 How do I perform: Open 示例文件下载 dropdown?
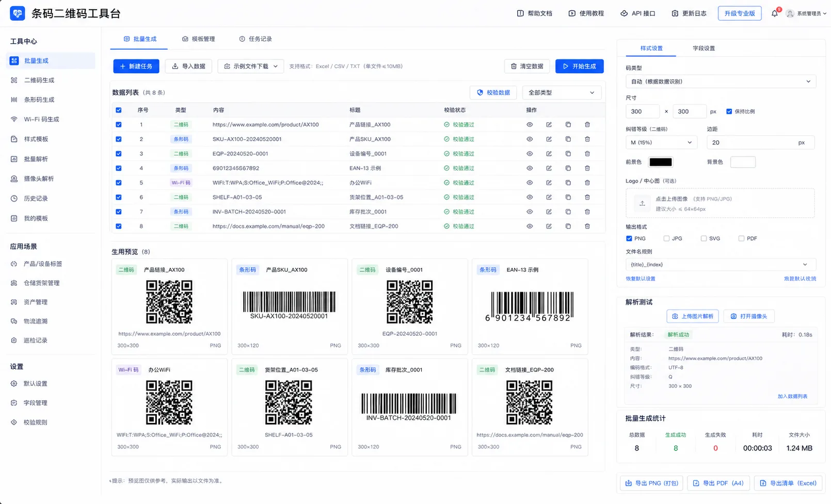tap(251, 66)
